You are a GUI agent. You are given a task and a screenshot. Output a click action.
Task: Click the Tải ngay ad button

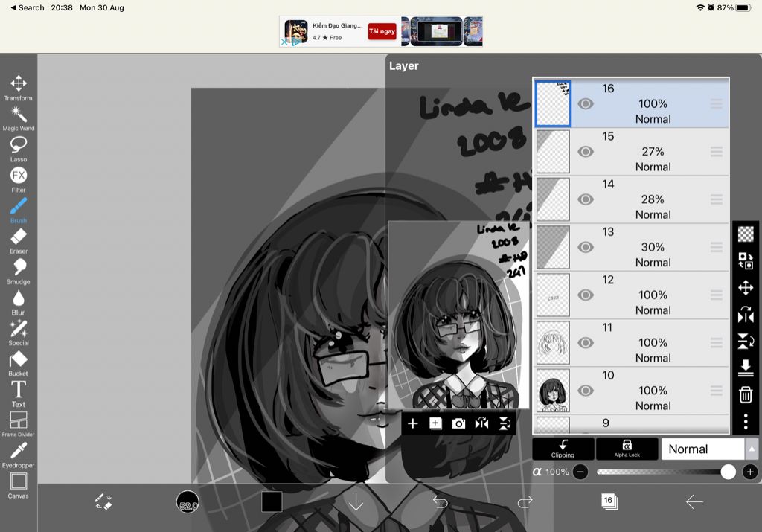tap(382, 31)
